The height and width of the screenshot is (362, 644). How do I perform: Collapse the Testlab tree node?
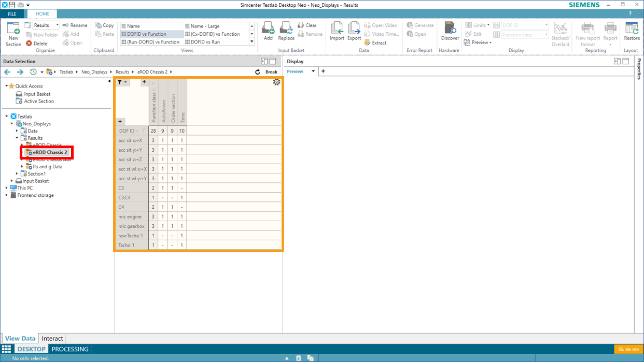7,117
